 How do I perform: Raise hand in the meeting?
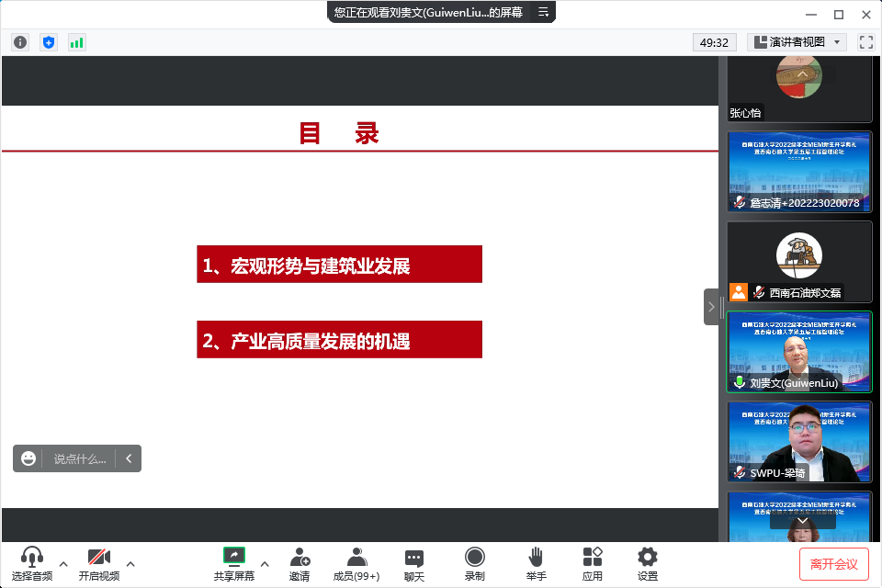536,563
